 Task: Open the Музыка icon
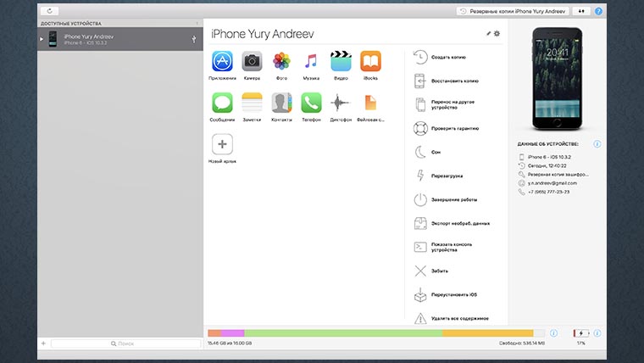[x=311, y=61]
